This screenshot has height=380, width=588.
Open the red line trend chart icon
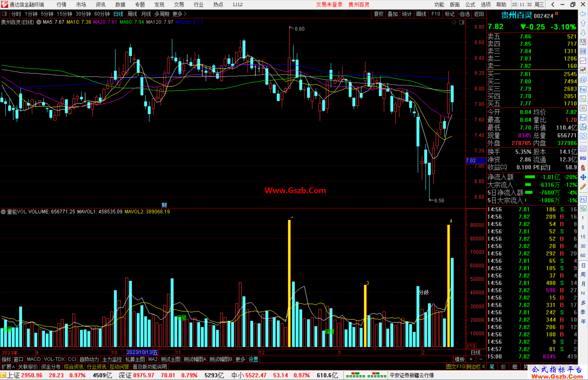point(583,61)
